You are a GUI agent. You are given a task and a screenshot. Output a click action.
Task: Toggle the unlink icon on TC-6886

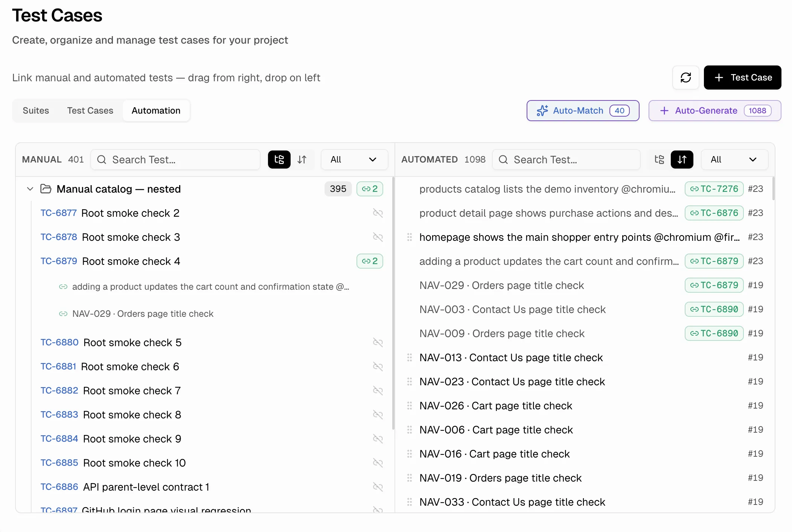pyautogui.click(x=378, y=486)
